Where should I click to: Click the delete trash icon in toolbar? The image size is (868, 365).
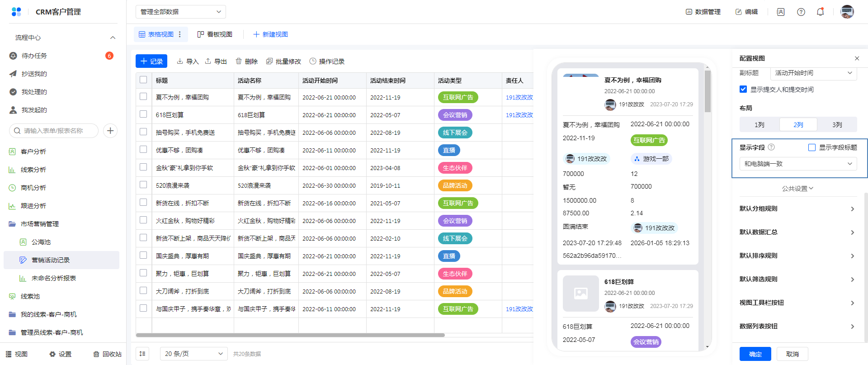point(239,61)
